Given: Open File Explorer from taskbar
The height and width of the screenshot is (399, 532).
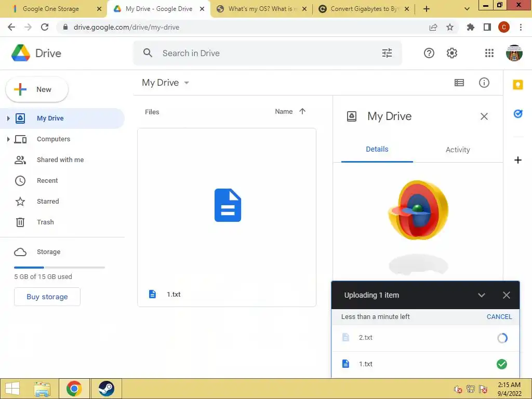Looking at the screenshot, I should [x=42, y=389].
